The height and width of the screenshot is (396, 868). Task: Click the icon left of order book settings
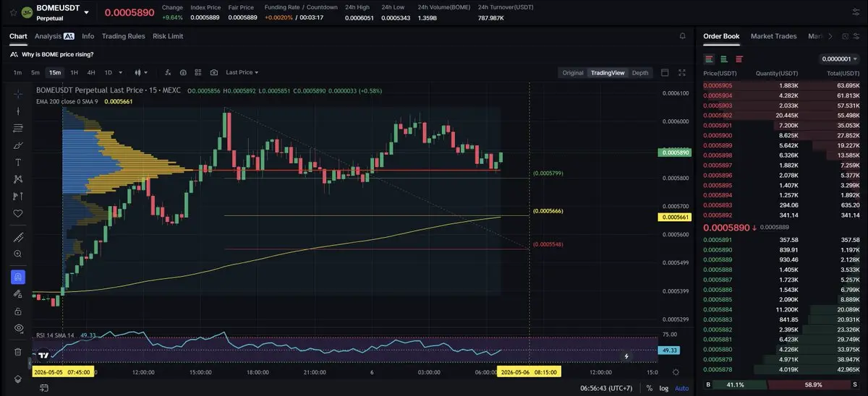[x=845, y=36]
